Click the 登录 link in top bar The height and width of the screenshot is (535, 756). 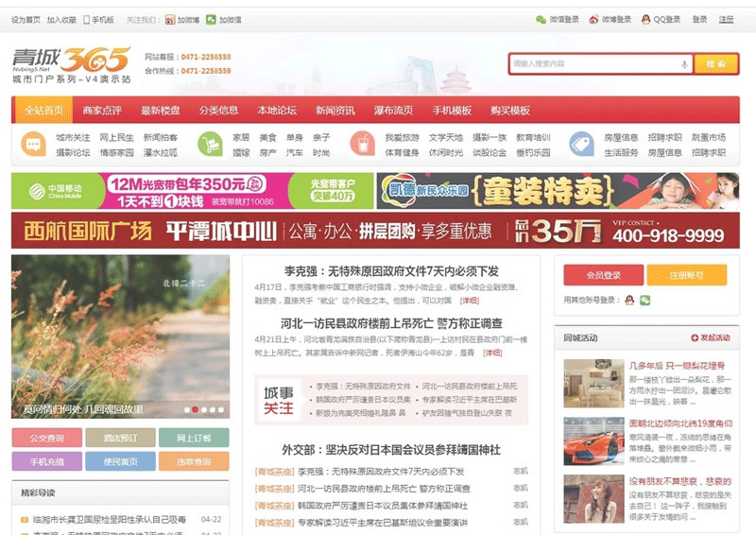tap(699, 19)
